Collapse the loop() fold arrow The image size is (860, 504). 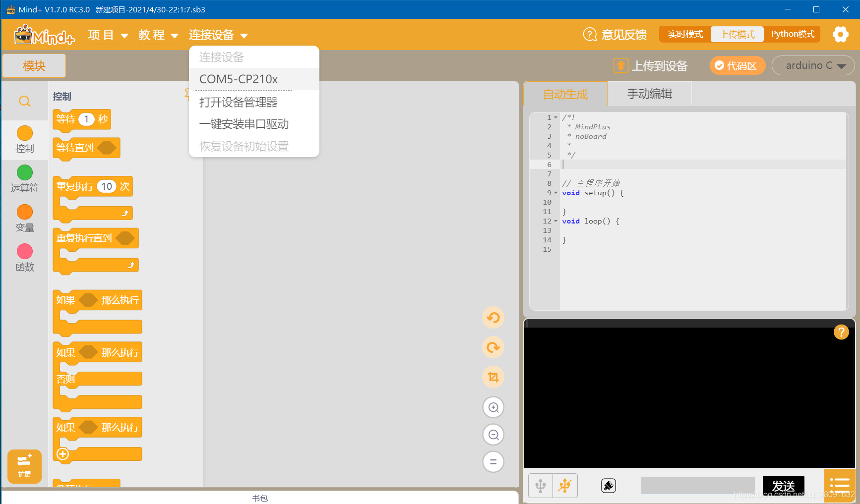556,221
